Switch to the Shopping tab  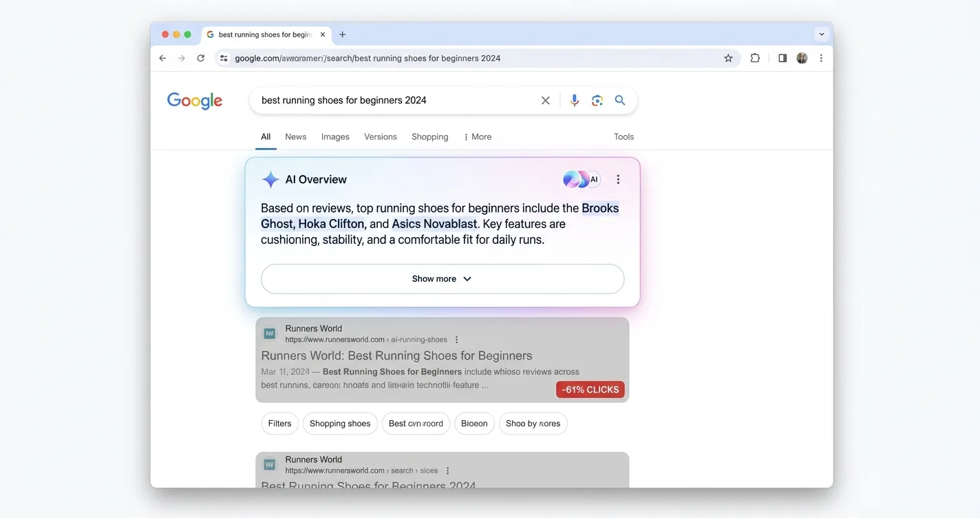[x=430, y=137]
